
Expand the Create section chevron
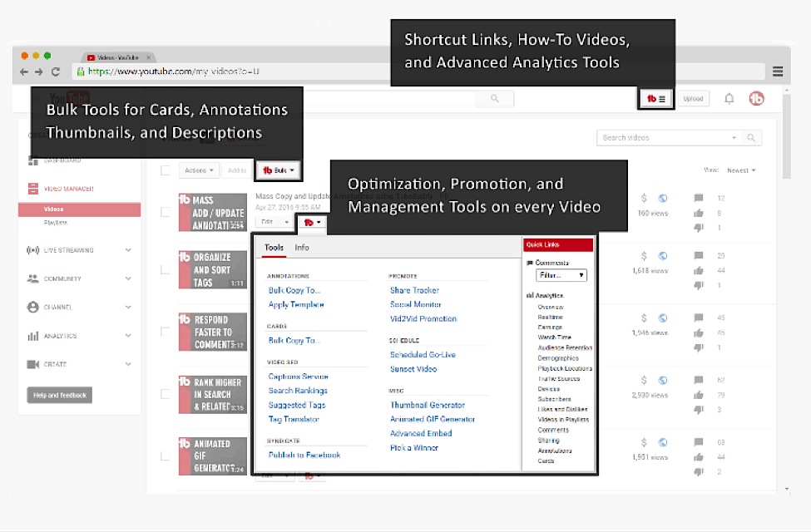coord(128,364)
